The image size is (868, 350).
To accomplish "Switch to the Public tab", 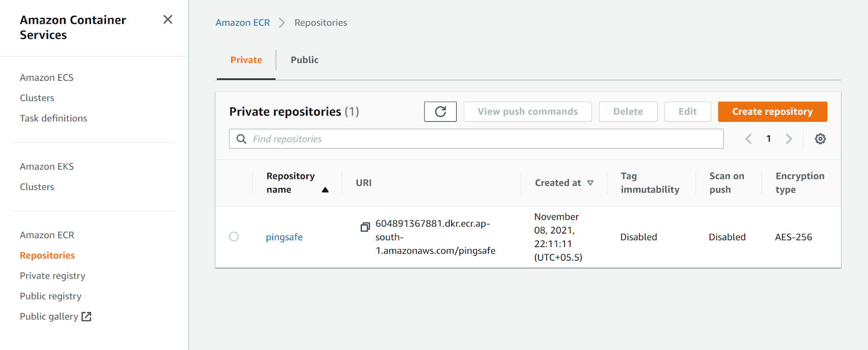I will tap(304, 60).
